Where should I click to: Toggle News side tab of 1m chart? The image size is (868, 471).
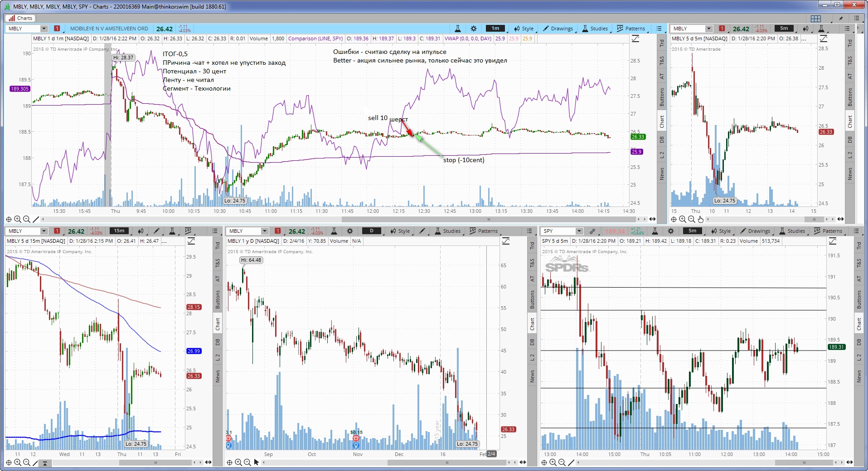point(662,173)
